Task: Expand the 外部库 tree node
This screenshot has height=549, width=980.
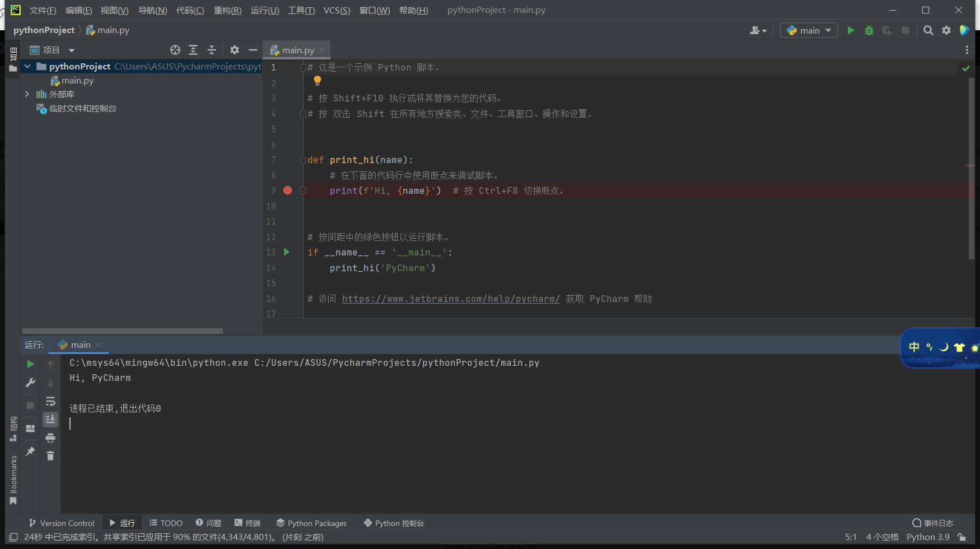Action: click(x=27, y=94)
